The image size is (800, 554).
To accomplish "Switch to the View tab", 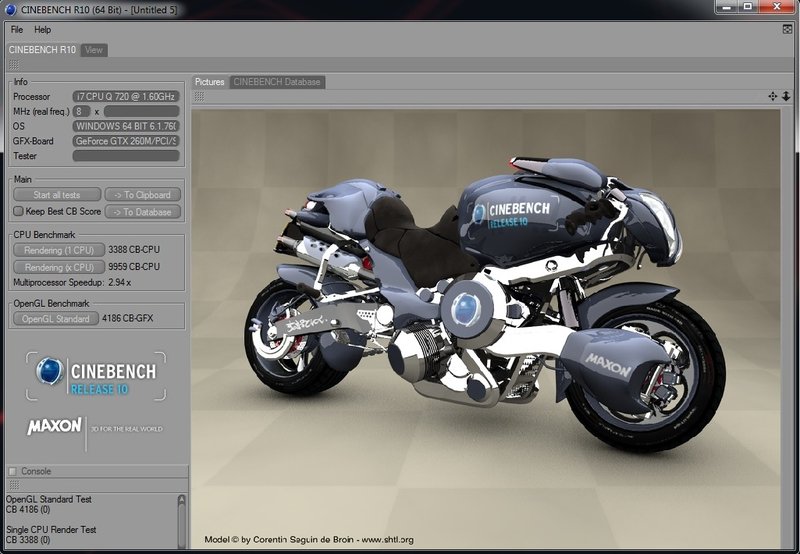I will [94, 50].
